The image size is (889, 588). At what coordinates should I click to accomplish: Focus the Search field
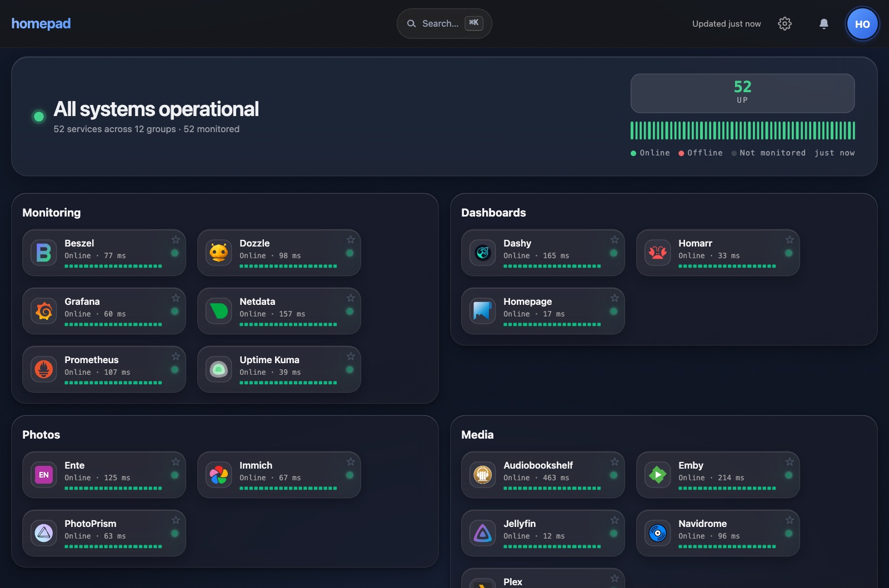pyautogui.click(x=444, y=23)
